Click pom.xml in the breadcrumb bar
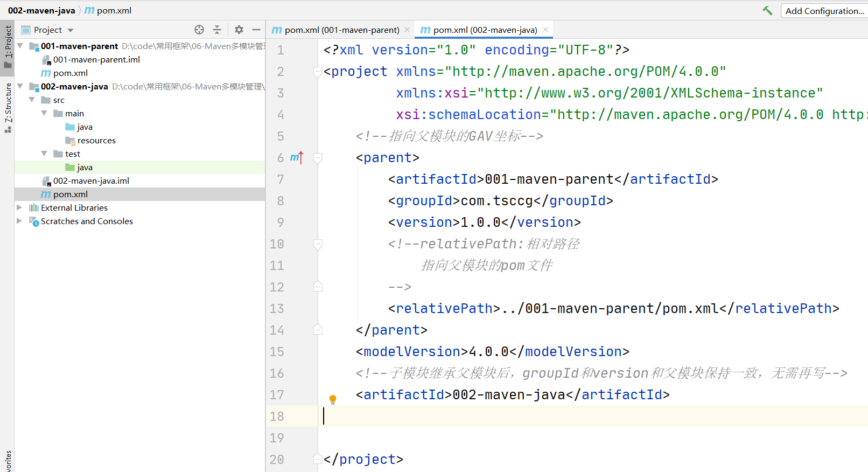The image size is (868, 472). [x=114, y=10]
